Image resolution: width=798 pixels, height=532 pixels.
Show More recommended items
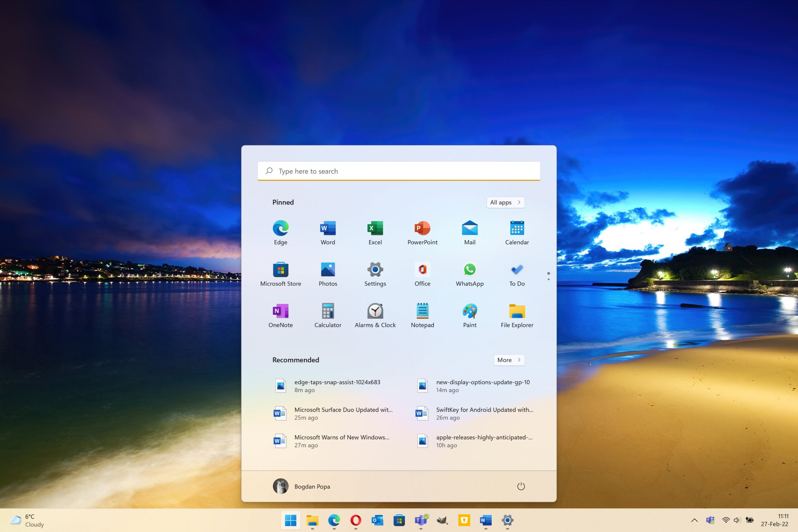coord(509,360)
